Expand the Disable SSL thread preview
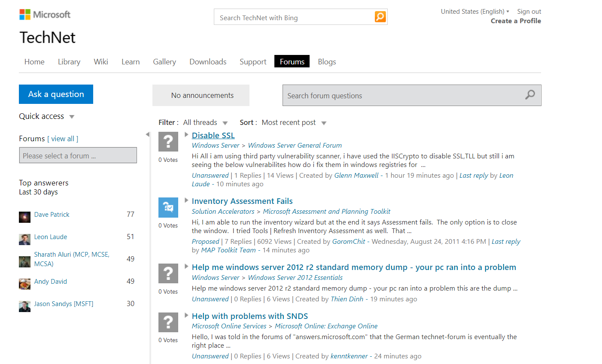Image resolution: width=602 pixels, height=364 pixels. click(186, 134)
